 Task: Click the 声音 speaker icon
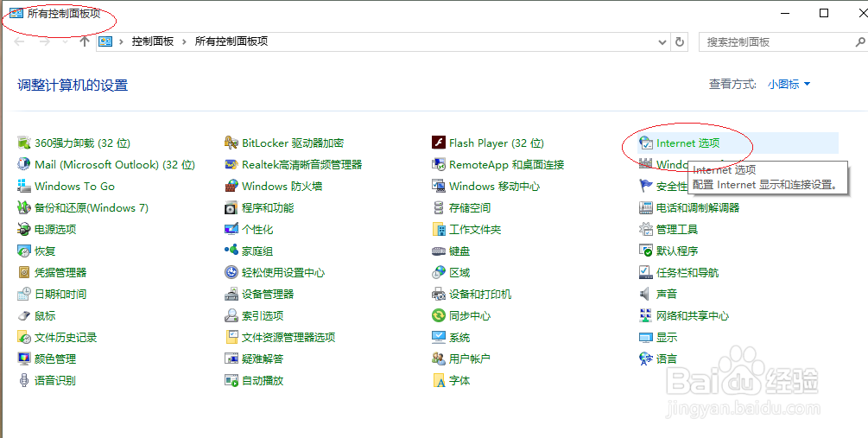[x=646, y=294]
